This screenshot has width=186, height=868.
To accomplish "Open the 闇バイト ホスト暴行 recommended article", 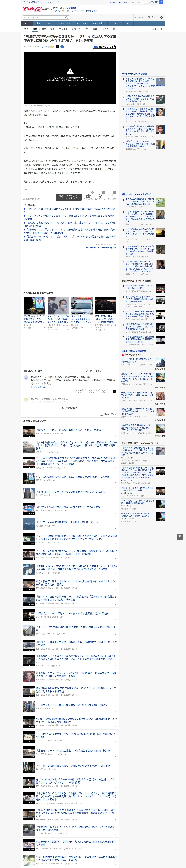I will click(x=69, y=430).
